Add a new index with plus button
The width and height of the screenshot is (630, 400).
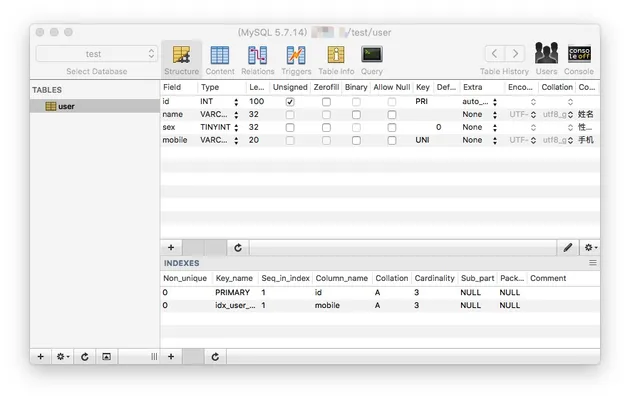click(171, 357)
